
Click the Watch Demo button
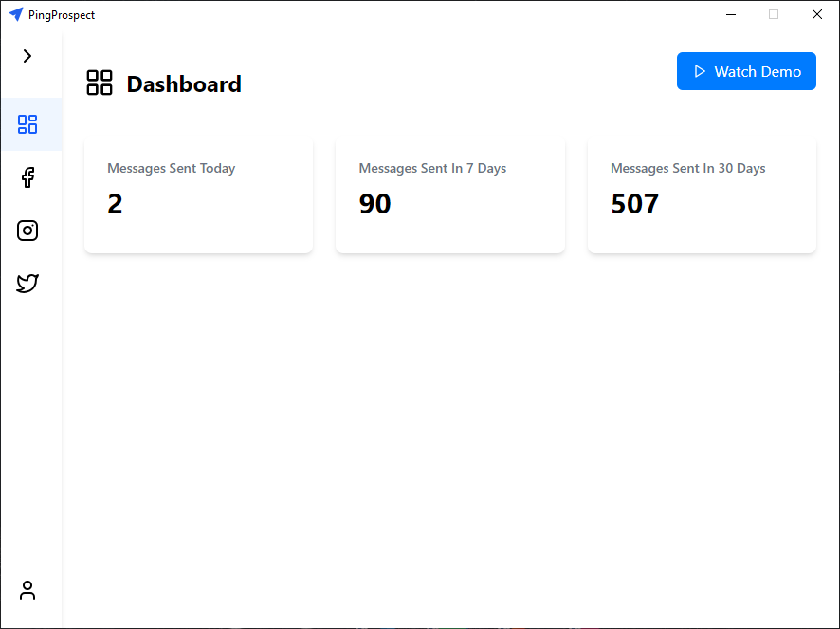tap(746, 71)
